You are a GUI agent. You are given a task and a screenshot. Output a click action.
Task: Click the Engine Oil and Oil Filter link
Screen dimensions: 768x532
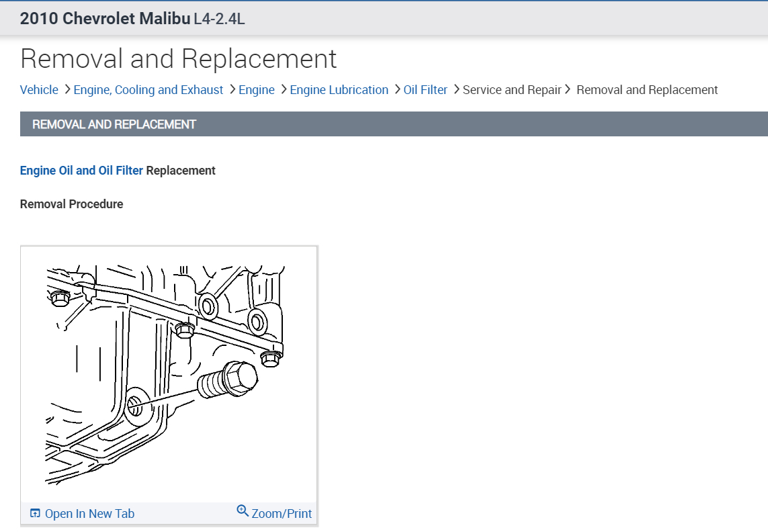click(81, 171)
